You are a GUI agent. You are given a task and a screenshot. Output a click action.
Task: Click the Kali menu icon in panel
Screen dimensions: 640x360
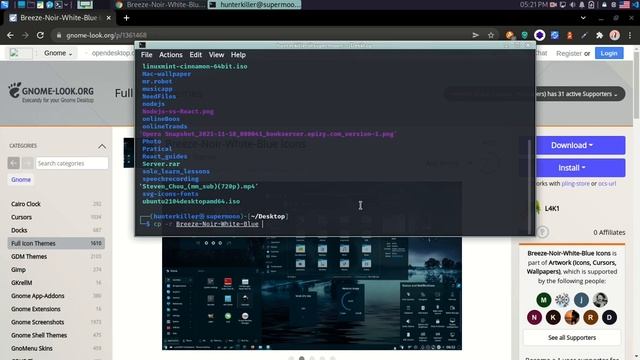coord(4,5)
